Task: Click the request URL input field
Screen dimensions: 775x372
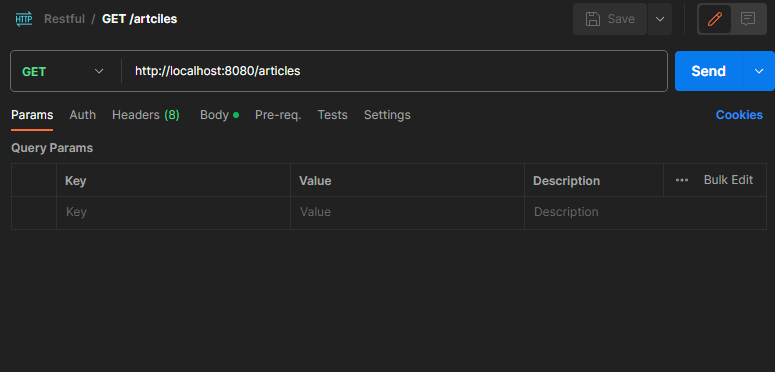Action: tap(394, 71)
